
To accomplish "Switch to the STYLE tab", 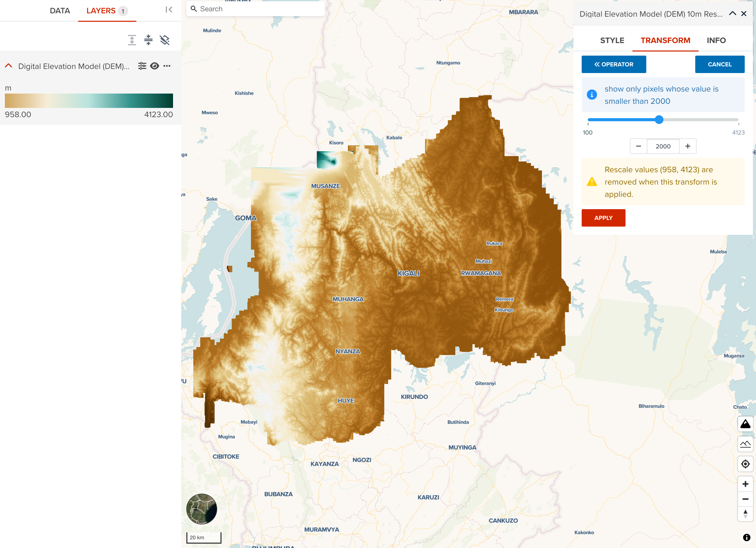I will (612, 40).
